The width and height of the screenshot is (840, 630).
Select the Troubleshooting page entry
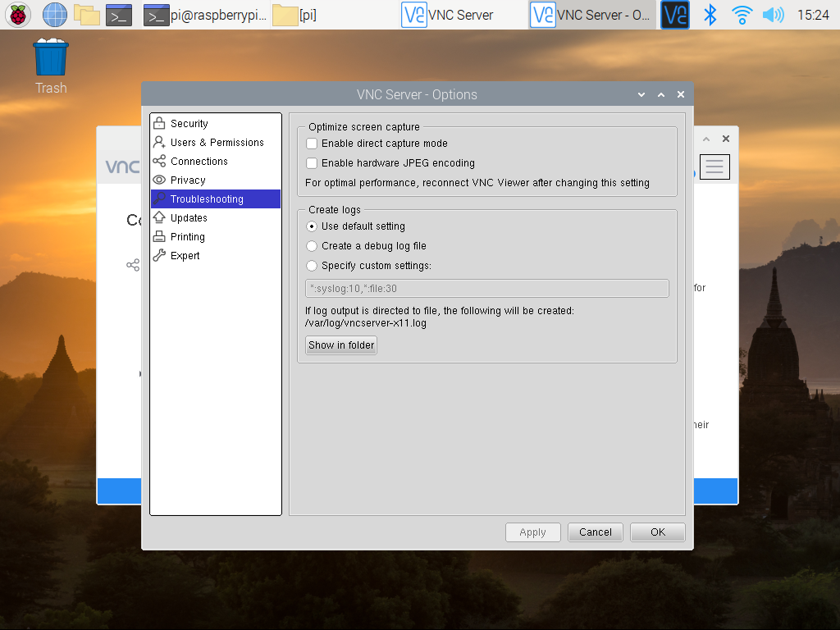[x=216, y=199]
